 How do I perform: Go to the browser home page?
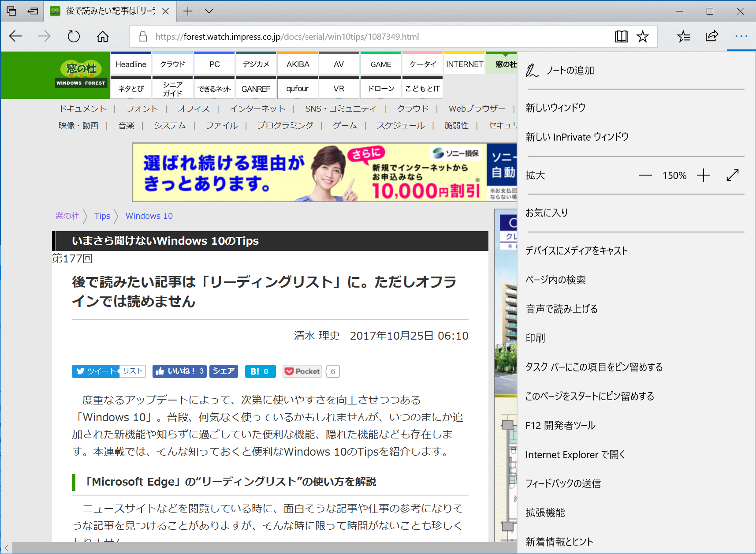[x=103, y=37]
